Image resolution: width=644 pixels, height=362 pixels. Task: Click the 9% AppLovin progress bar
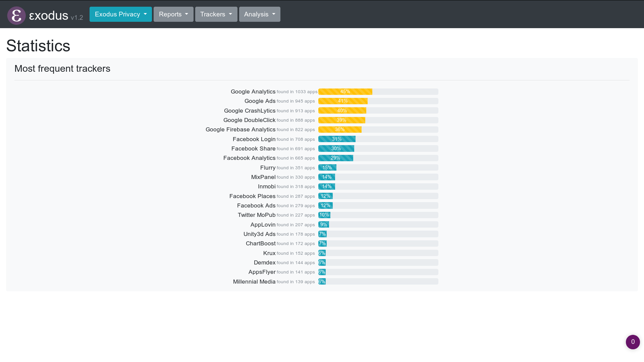(324, 225)
